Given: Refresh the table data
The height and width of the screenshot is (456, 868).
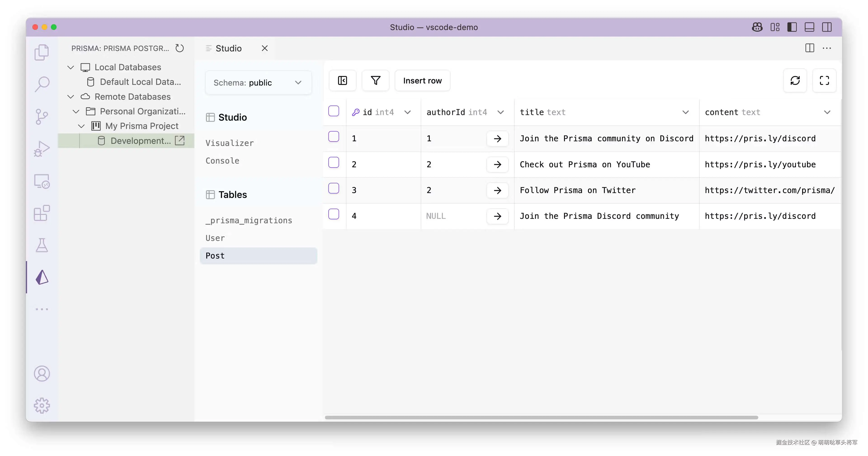Looking at the screenshot, I should coord(795,80).
